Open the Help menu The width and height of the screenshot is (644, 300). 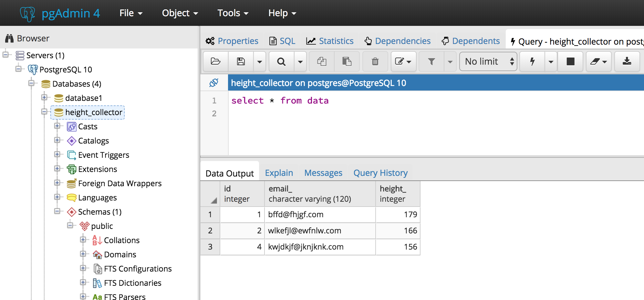tap(282, 13)
